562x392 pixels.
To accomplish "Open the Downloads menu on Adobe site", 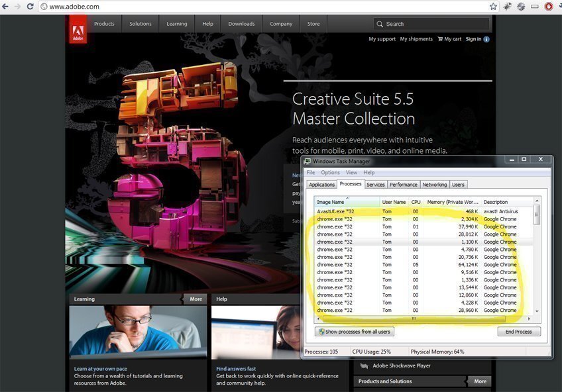I will [242, 24].
